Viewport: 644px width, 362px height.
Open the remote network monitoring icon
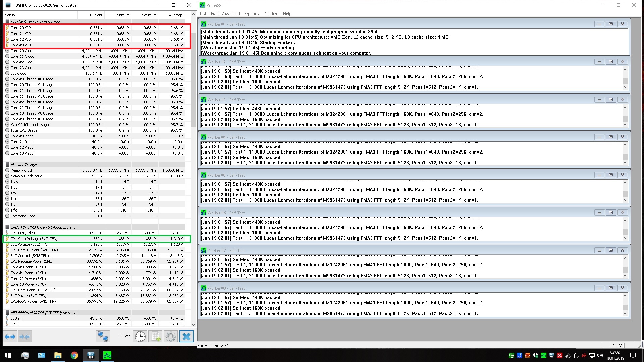103,336
